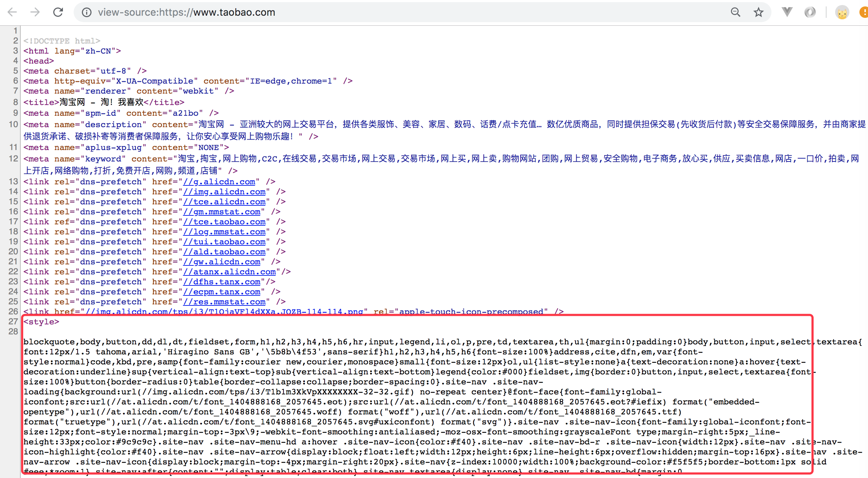The image size is (868, 478).
Task: Open the V-shaped extension icon
Action: pyautogui.click(x=787, y=12)
